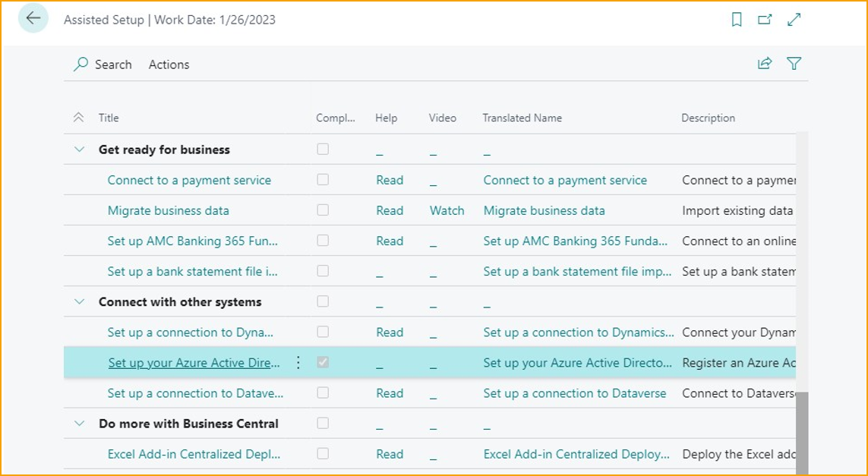This screenshot has width=868, height=476.
Task: Collapse the Connect with other systems group
Action: point(80,302)
